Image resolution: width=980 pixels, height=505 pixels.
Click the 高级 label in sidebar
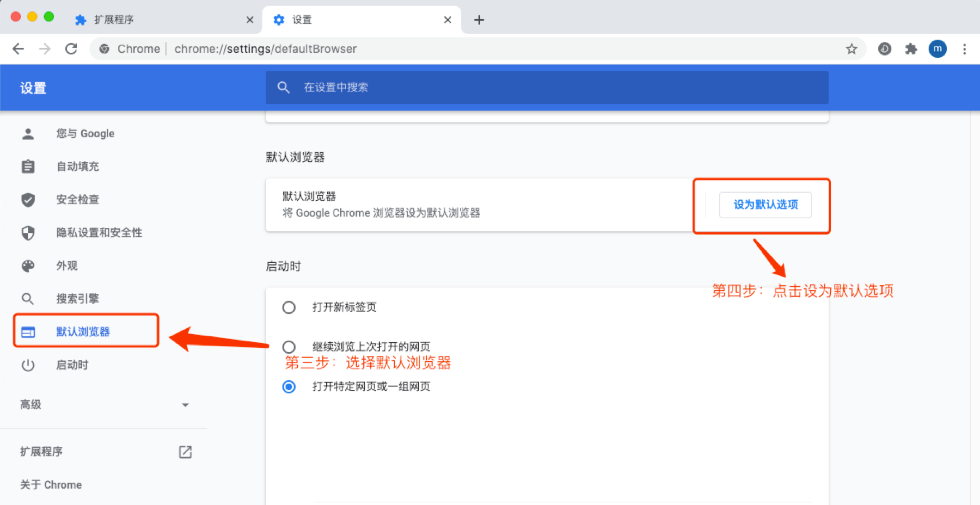point(30,405)
